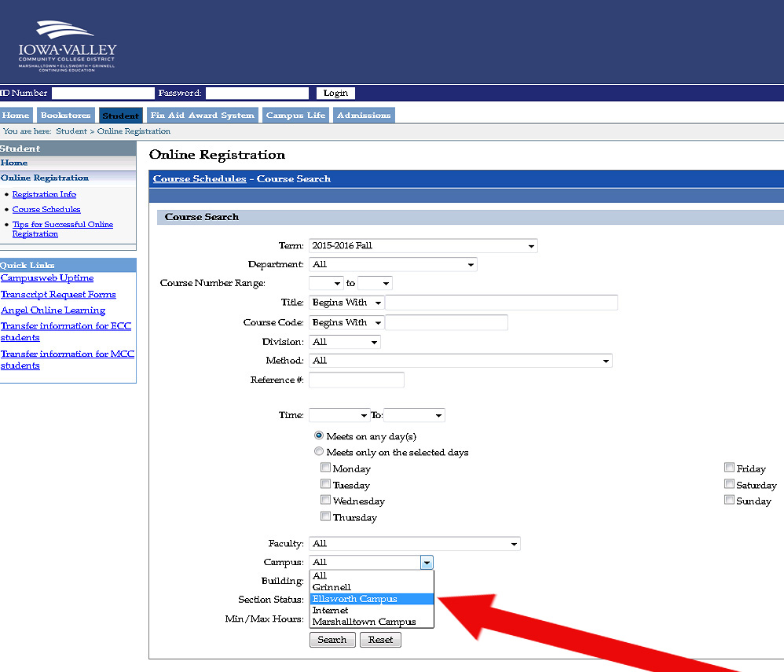Check the Sunday checkbox

tap(729, 500)
